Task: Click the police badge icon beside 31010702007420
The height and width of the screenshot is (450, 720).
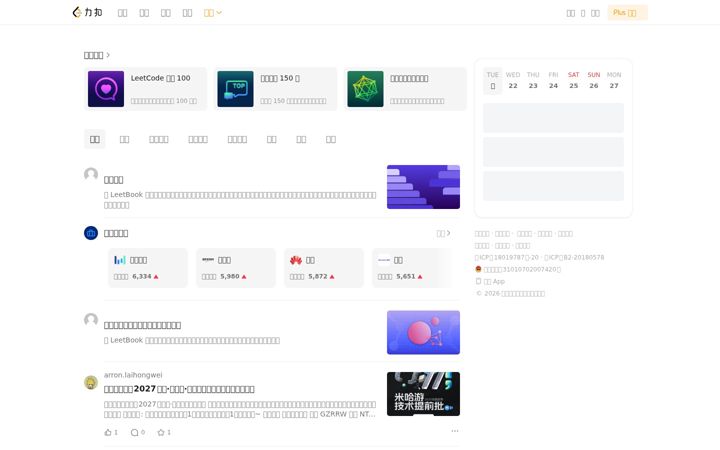Action: 478,269
